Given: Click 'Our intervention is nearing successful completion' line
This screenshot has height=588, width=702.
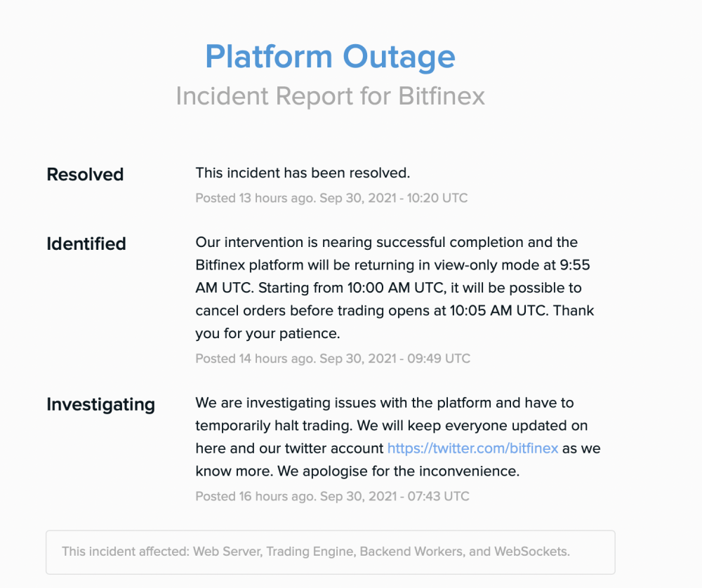Looking at the screenshot, I should (x=386, y=242).
